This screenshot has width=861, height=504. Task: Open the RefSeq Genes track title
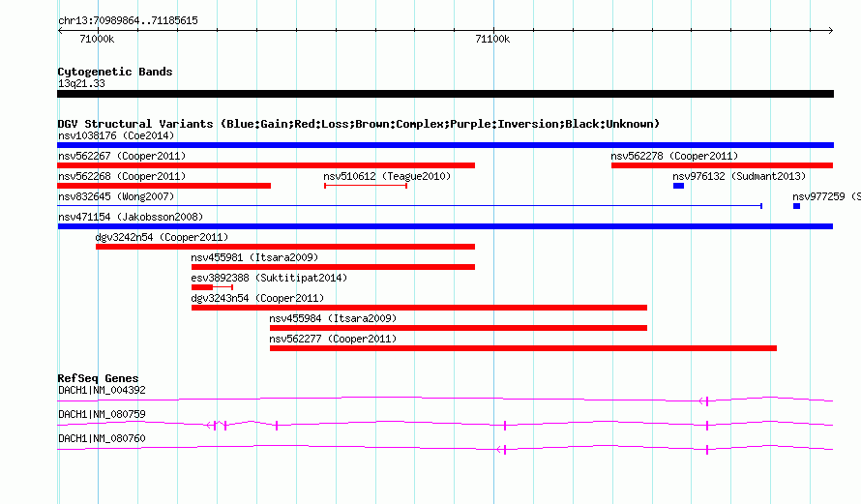pyautogui.click(x=98, y=378)
